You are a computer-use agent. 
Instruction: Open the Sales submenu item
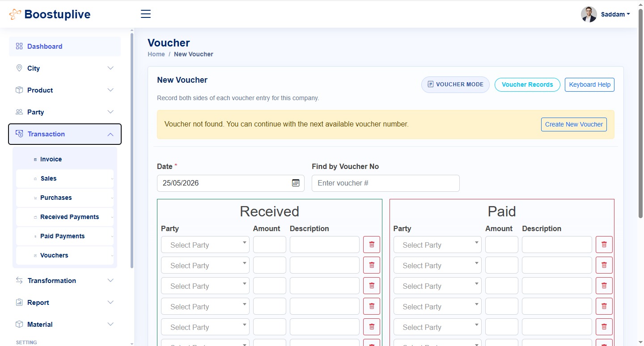coord(65,178)
